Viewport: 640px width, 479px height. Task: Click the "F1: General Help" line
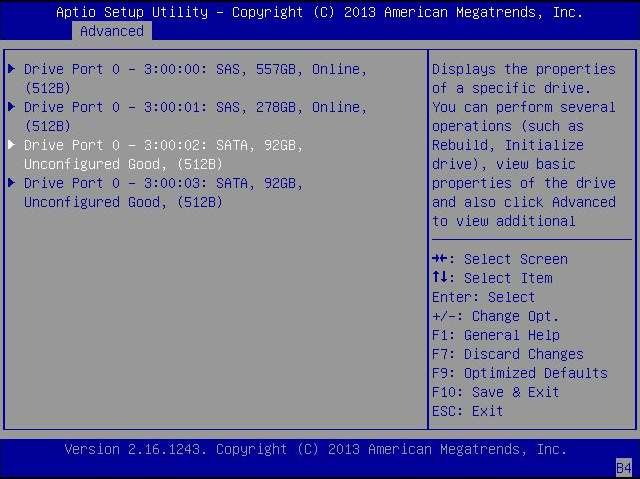click(496, 335)
